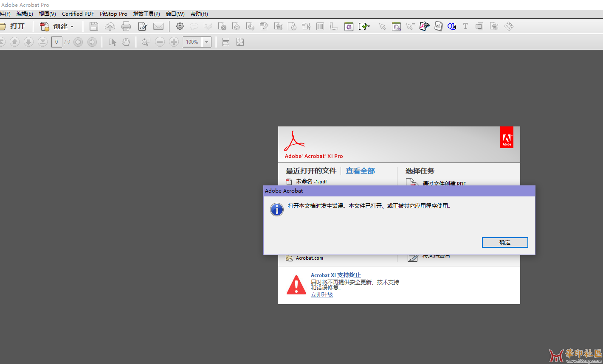This screenshot has height=364, width=603.
Task: Click the zoom in plus button
Action: tap(174, 42)
